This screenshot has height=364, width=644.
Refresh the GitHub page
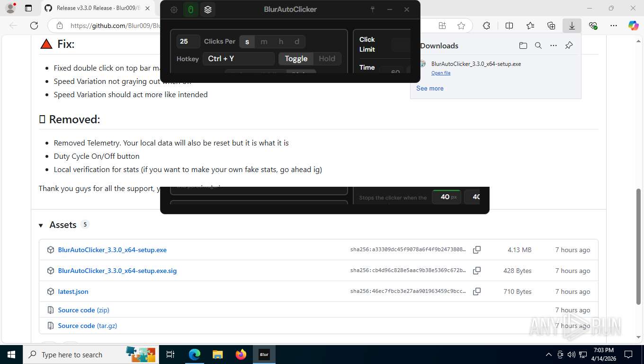coord(34,26)
